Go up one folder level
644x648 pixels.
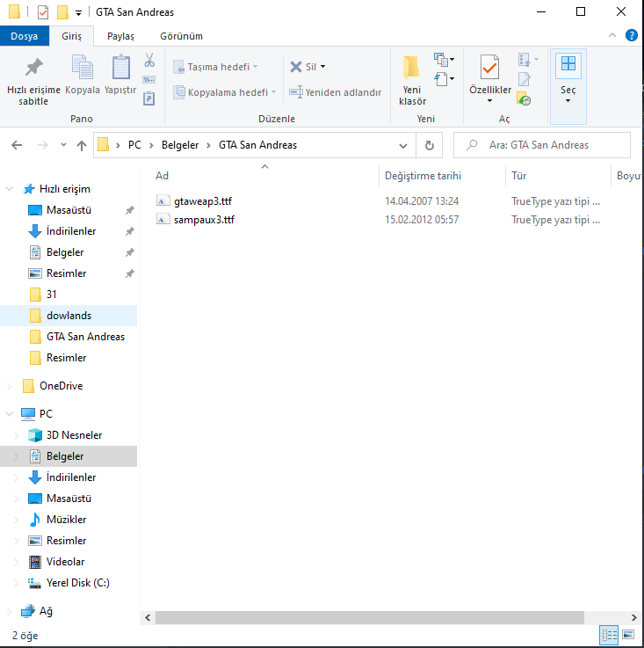[82, 145]
